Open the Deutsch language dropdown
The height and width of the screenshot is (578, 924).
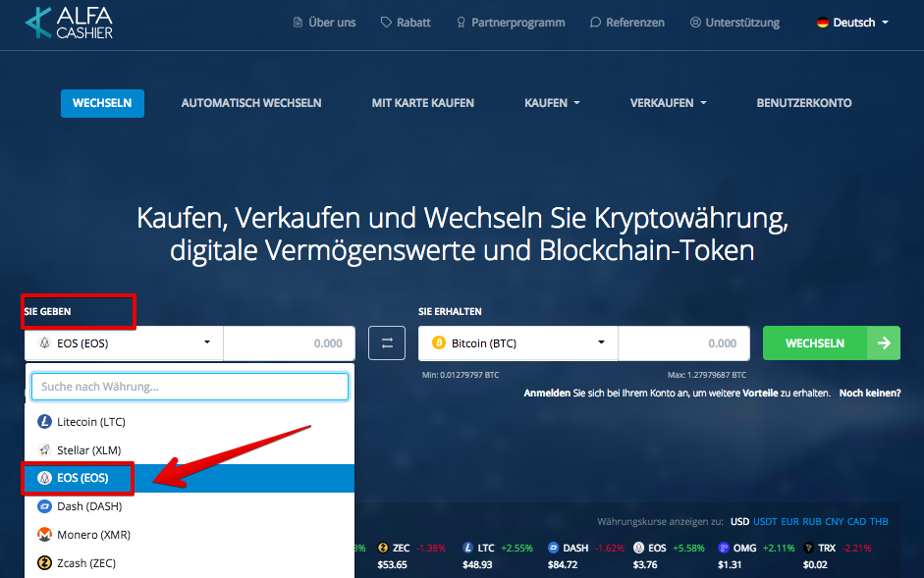tap(852, 23)
